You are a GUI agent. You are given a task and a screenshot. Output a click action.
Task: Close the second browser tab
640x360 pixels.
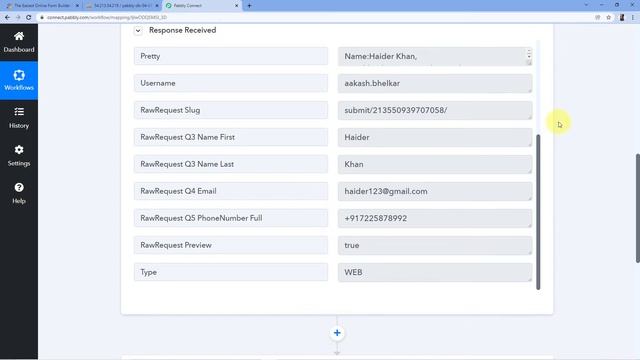pos(157,6)
